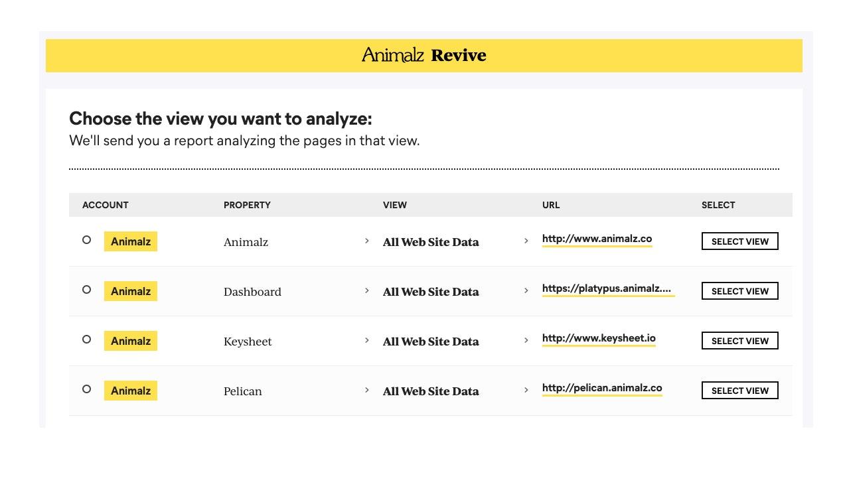
Task: Choose Select View for keysheet.io
Action: (x=739, y=341)
